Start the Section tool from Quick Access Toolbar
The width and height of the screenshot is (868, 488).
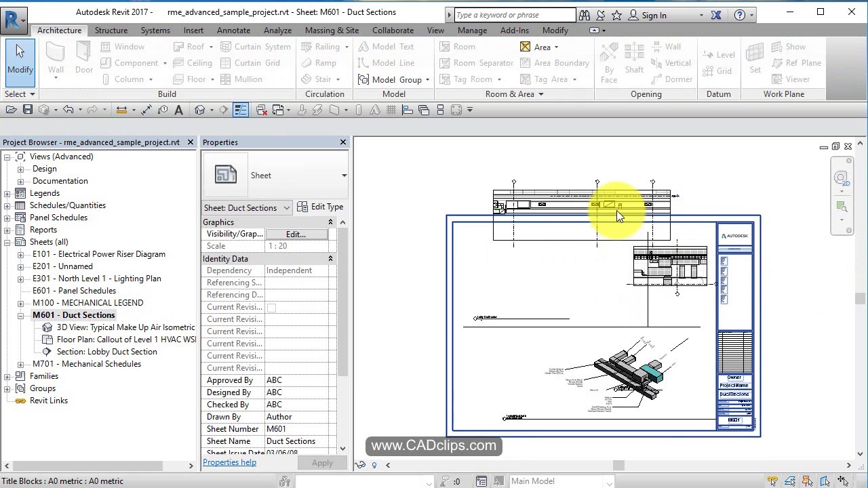click(x=223, y=109)
